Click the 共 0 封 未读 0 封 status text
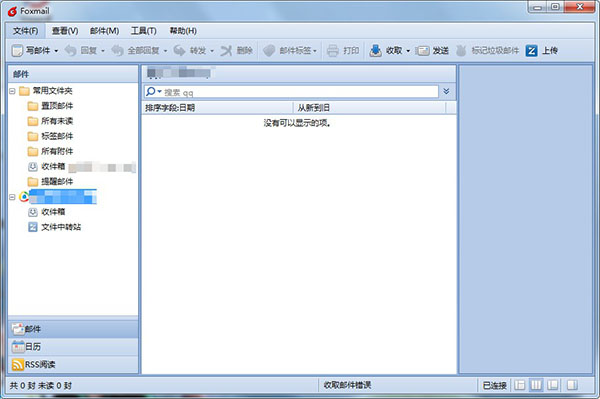Screen dimensions: 600x399 click(41, 386)
